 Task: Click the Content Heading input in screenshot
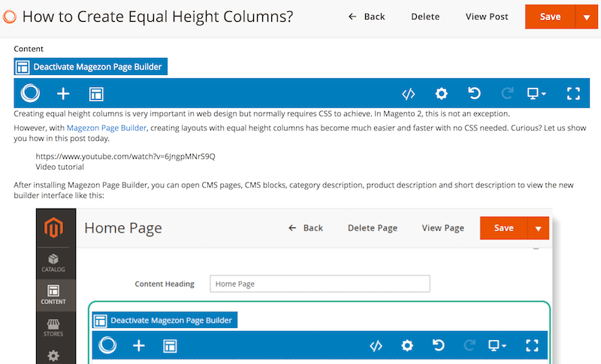click(x=319, y=284)
